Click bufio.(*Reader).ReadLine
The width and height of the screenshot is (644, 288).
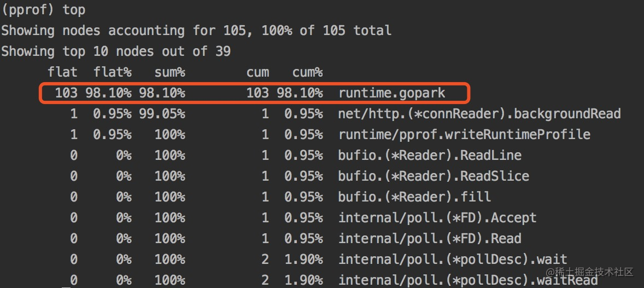[430, 155]
